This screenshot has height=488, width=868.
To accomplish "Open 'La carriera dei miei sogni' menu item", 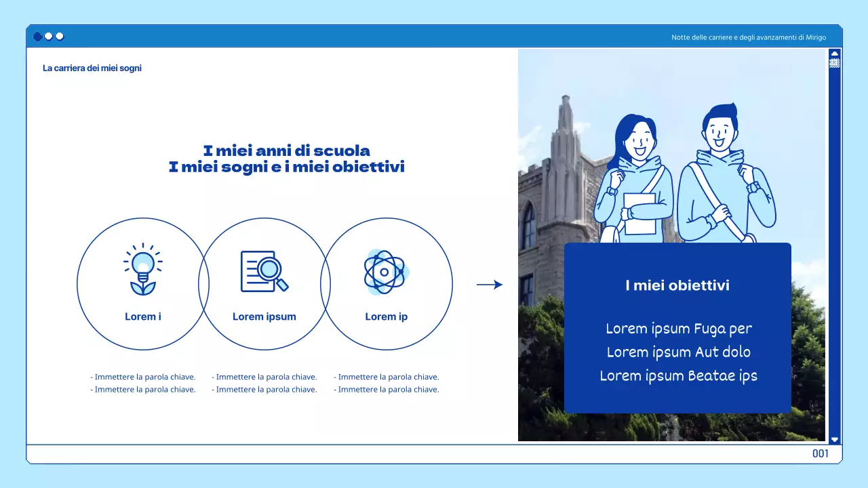I will tap(92, 68).
